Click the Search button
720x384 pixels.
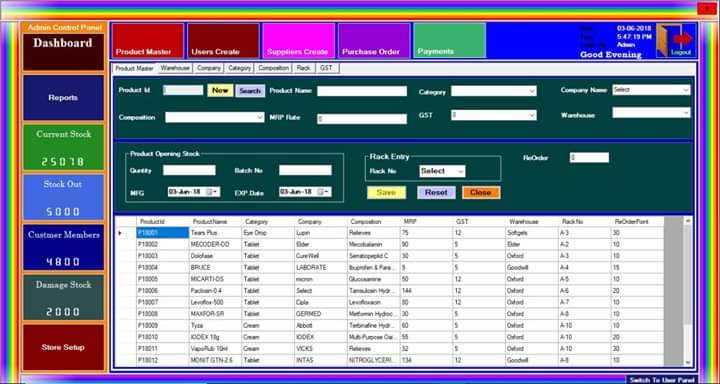coord(250,91)
